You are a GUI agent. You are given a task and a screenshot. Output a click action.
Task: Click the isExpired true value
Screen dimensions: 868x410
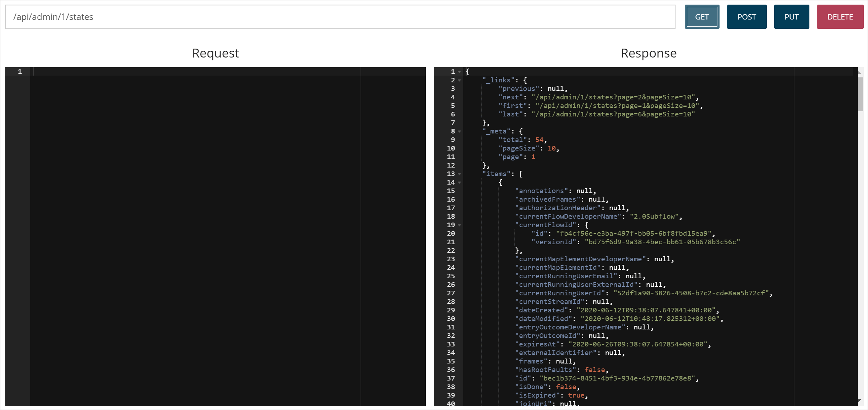[x=577, y=395]
